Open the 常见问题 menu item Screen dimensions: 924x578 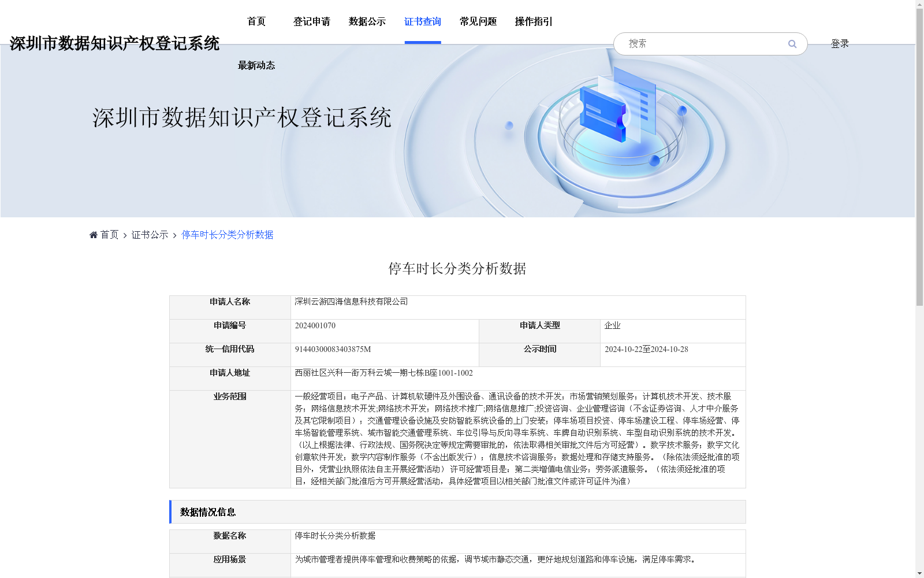(x=478, y=21)
